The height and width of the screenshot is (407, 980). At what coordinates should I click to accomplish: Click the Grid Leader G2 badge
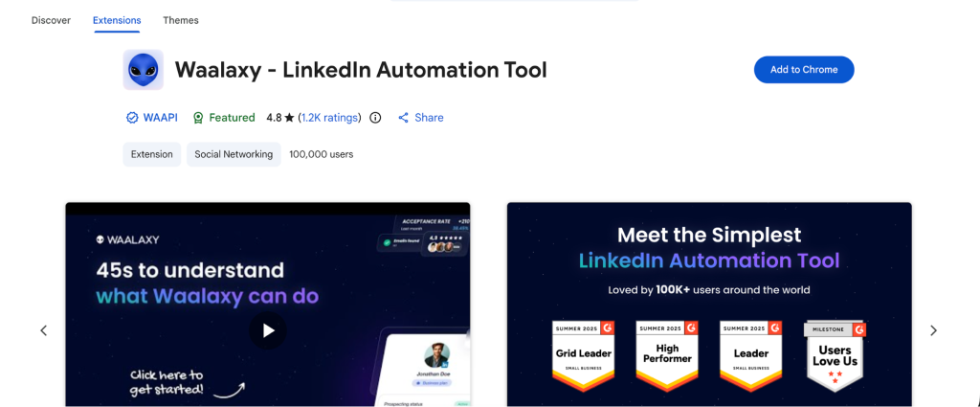583,356
